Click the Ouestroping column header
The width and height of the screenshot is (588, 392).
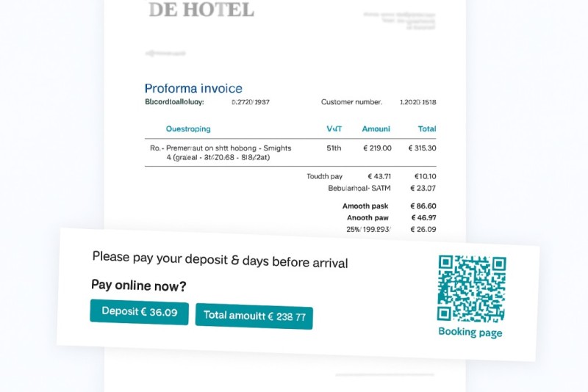pyautogui.click(x=188, y=129)
